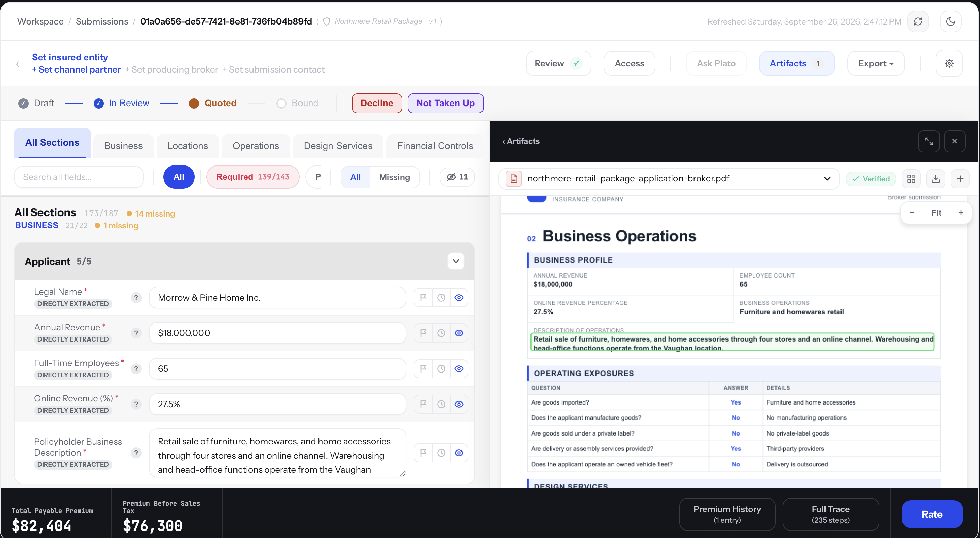Switch to the Locations tab
This screenshot has height=538, width=980.
point(187,146)
